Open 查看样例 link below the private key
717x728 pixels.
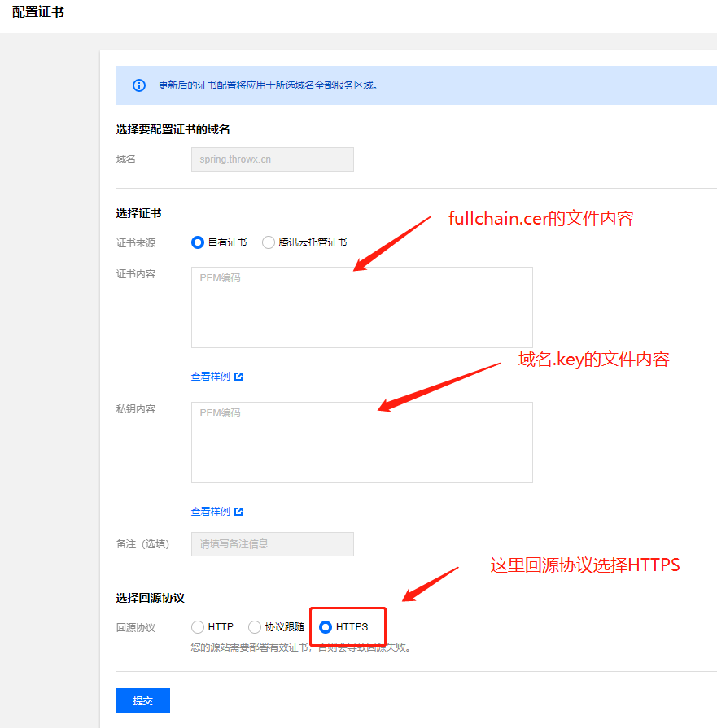pyautogui.click(x=211, y=512)
